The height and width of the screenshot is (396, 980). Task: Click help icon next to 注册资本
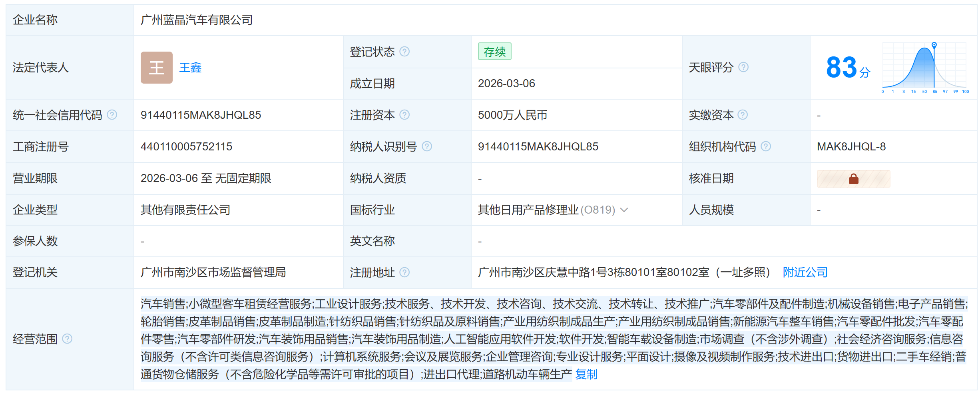pyautogui.click(x=404, y=115)
